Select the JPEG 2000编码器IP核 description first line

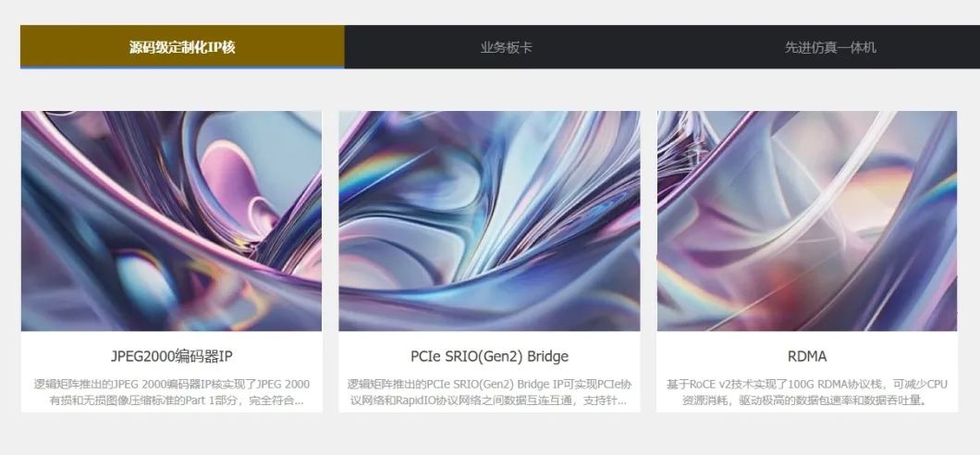coord(172,385)
